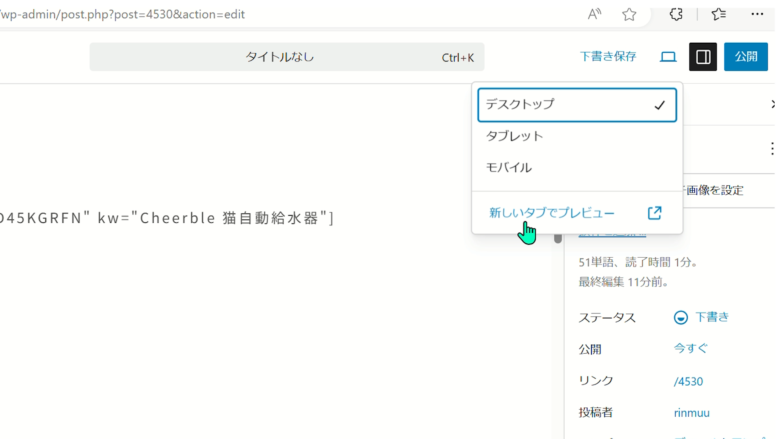Choose 新しいタブでプレビュー menu item
The width and height of the screenshot is (780, 439).
click(x=552, y=213)
